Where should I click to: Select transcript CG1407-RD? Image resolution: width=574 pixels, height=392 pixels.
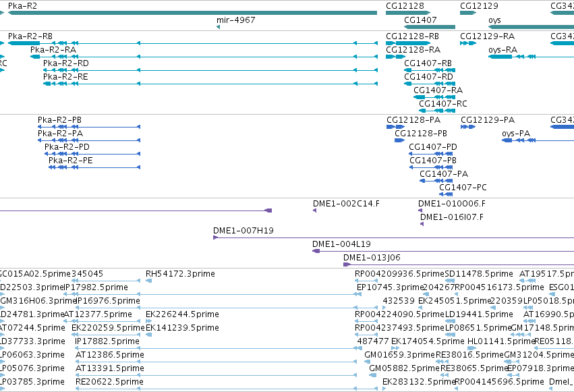pos(429,77)
